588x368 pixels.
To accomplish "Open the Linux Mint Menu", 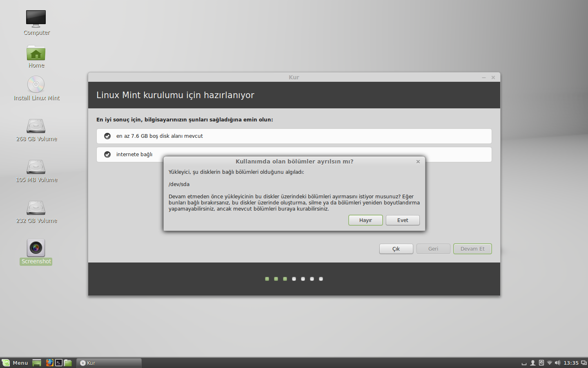I will click(x=15, y=363).
